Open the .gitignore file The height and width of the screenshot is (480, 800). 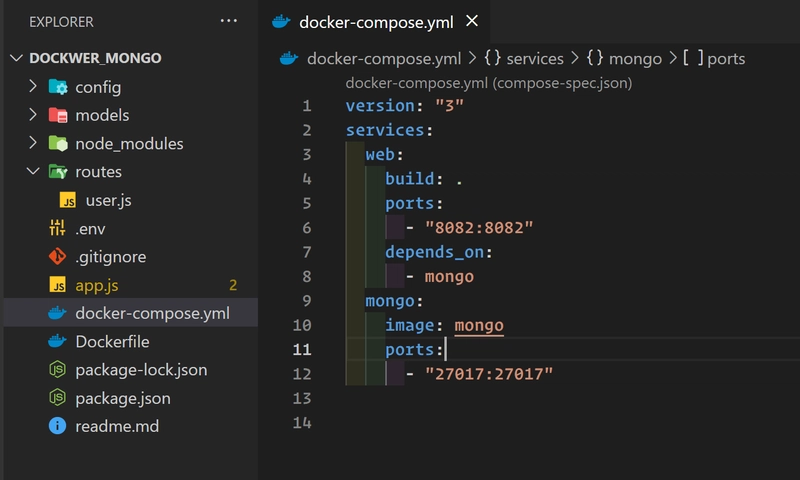(111, 257)
